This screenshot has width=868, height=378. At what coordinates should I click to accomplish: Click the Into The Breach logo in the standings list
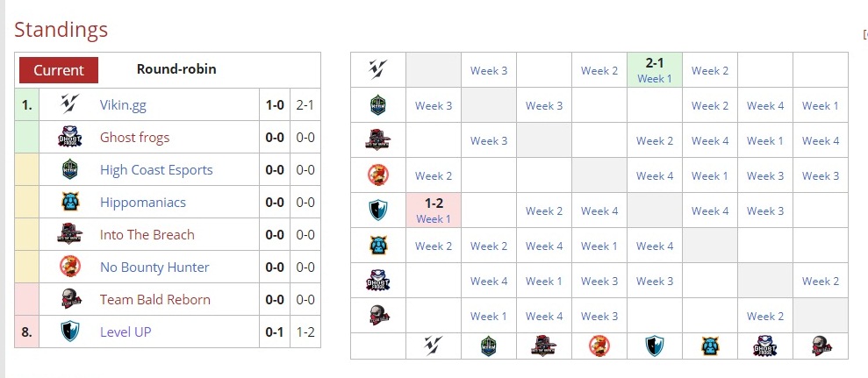tap(70, 235)
